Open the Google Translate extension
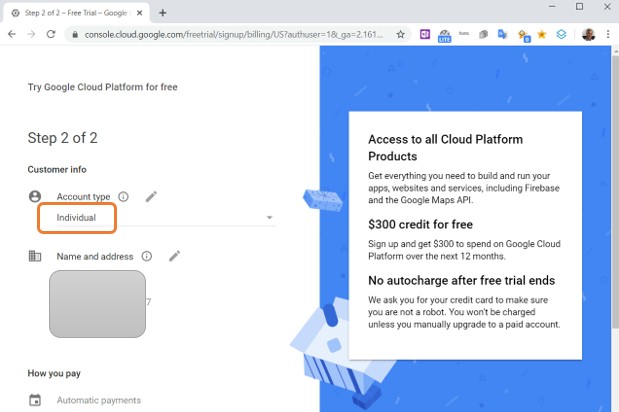Image resolution: width=619 pixels, height=412 pixels. point(502,34)
